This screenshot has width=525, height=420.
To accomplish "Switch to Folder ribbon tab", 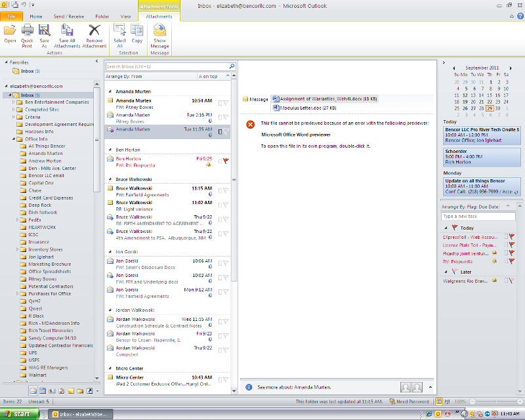I will [x=102, y=16].
